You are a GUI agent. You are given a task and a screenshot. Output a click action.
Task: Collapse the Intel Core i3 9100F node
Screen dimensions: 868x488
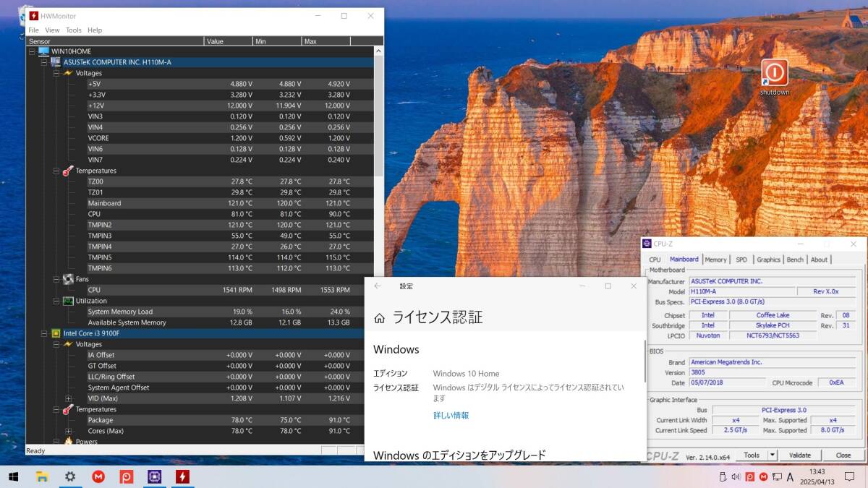coord(44,333)
